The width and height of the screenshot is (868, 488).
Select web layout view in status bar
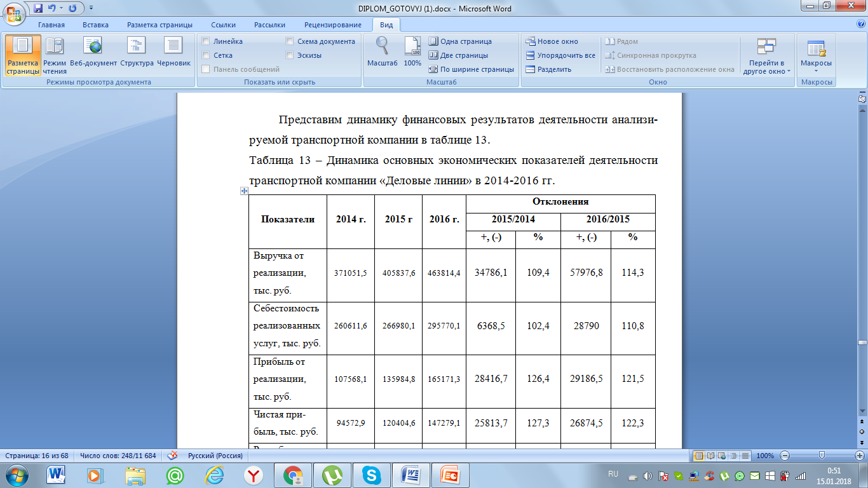tap(722, 456)
